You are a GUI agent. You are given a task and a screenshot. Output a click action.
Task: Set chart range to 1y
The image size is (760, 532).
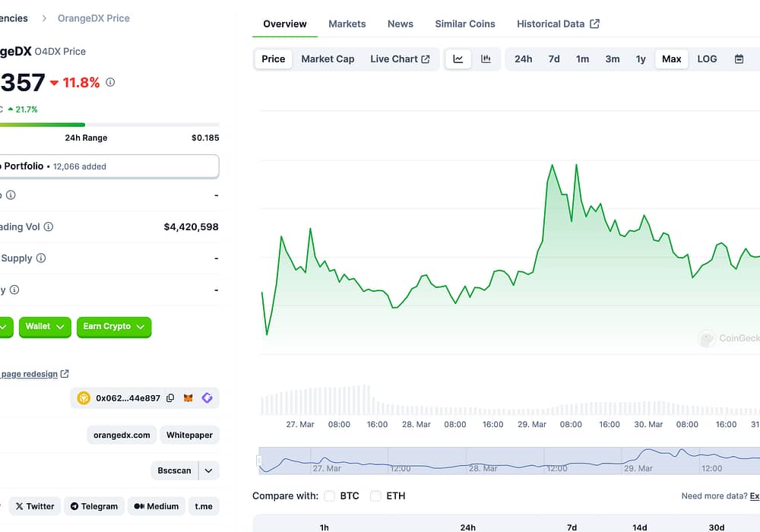coord(641,59)
